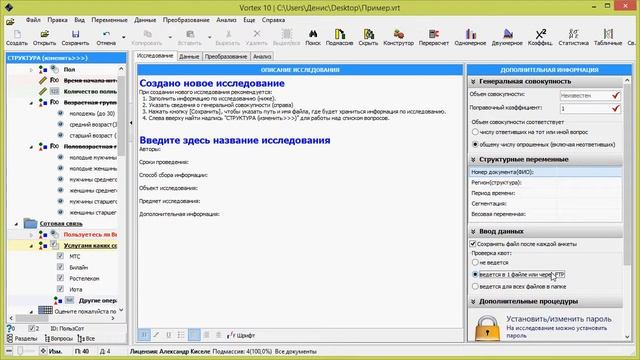The image size is (640, 360).
Task: Click underline formatting in description editor
Action: pos(169,335)
